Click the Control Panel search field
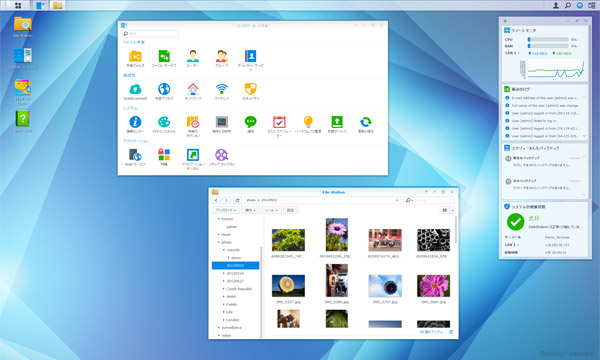Image resolution: width=600 pixels, height=360 pixels. [x=150, y=34]
